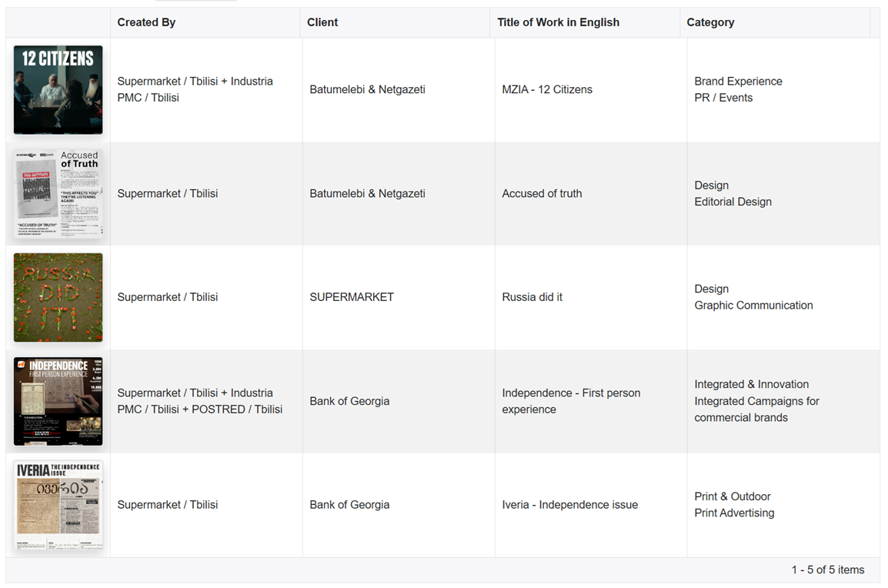Image resolution: width=888 pixels, height=588 pixels.
Task: Select the MZIA - 12 Citizens title cell
Action: click(x=547, y=89)
